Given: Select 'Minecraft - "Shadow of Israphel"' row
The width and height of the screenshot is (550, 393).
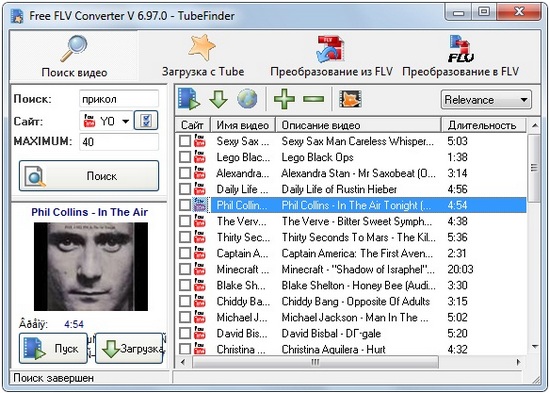Looking at the screenshot, I should [x=351, y=269].
